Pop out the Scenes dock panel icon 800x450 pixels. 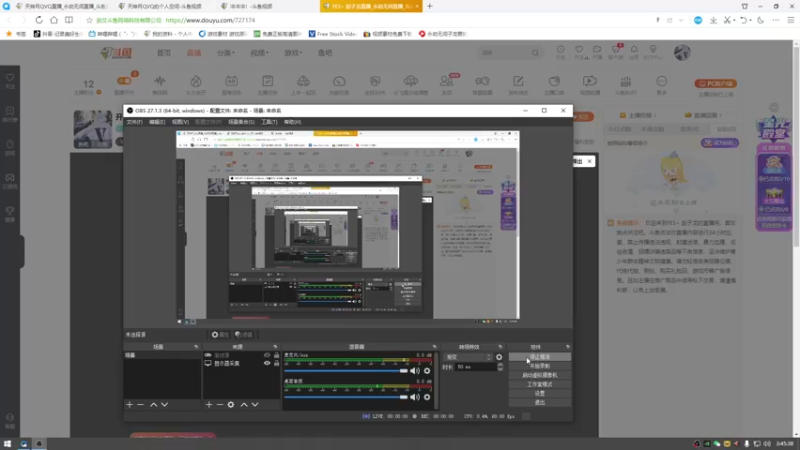196,347
